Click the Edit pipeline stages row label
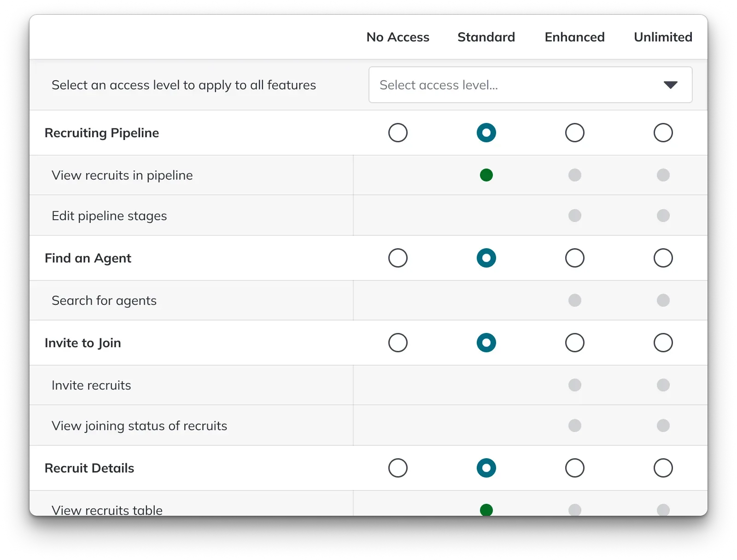 click(x=109, y=216)
